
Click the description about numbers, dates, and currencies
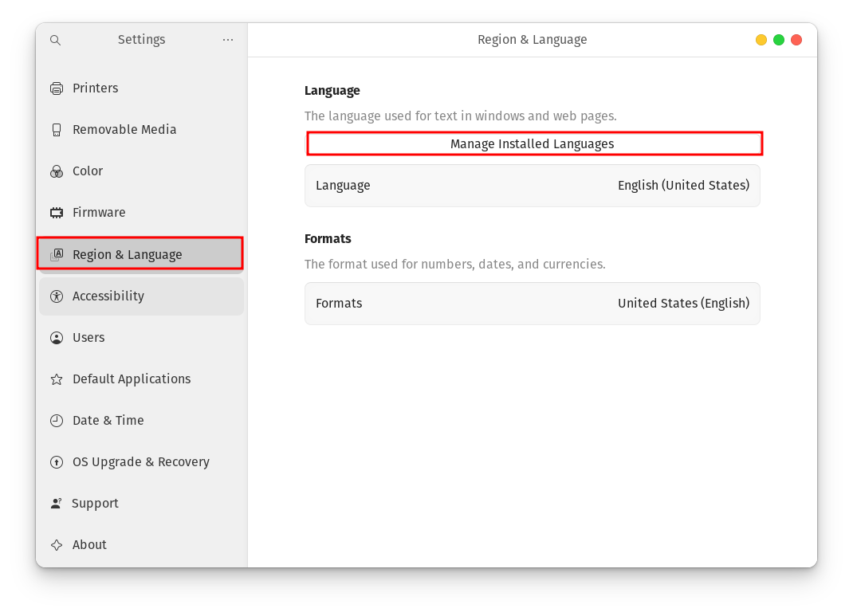point(454,265)
